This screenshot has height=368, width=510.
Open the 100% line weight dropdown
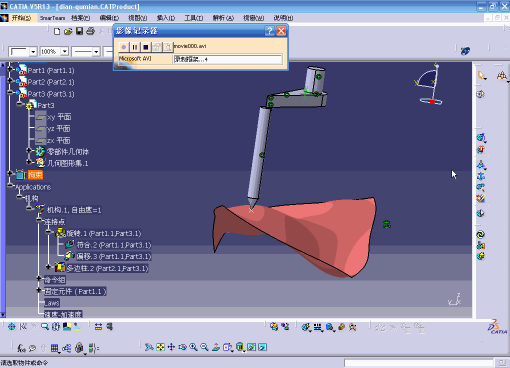pyautogui.click(x=65, y=52)
